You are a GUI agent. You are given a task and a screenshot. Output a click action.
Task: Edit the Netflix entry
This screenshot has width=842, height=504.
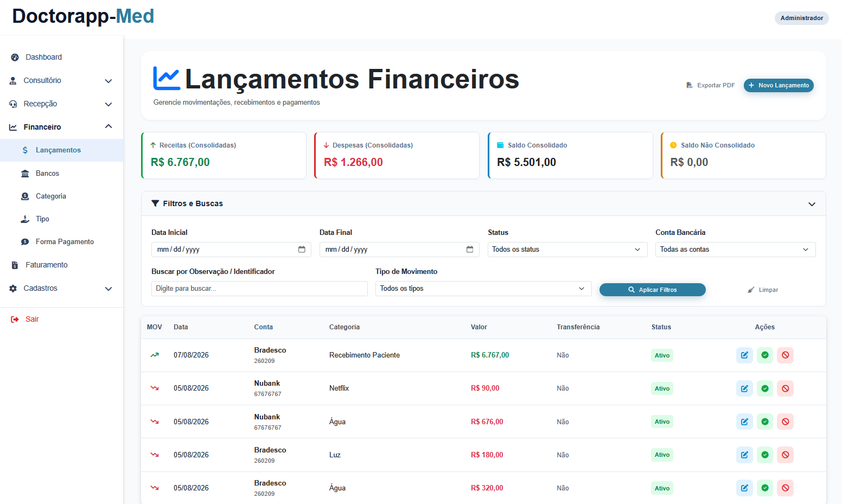[x=744, y=388]
